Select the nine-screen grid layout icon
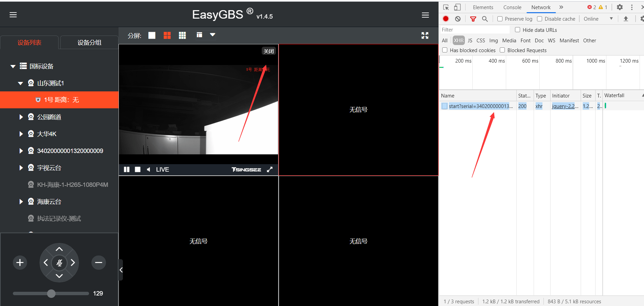This screenshot has height=306, width=644. coord(182,36)
